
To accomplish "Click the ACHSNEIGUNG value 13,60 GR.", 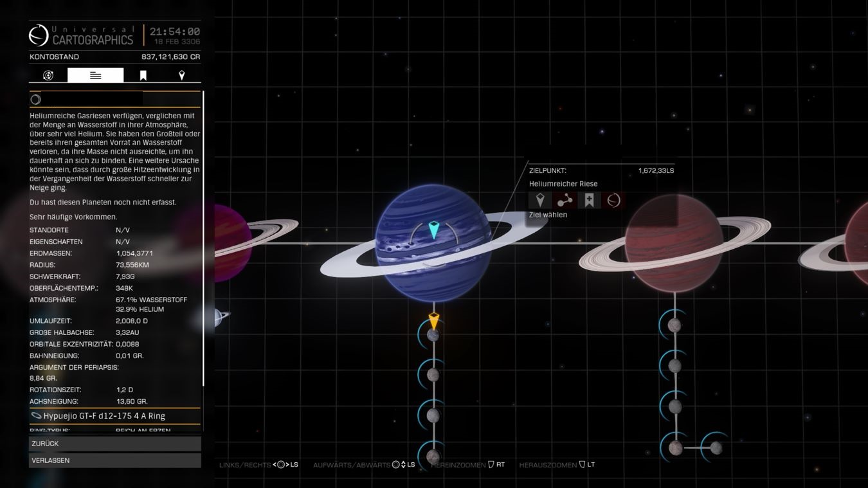I will pos(131,402).
